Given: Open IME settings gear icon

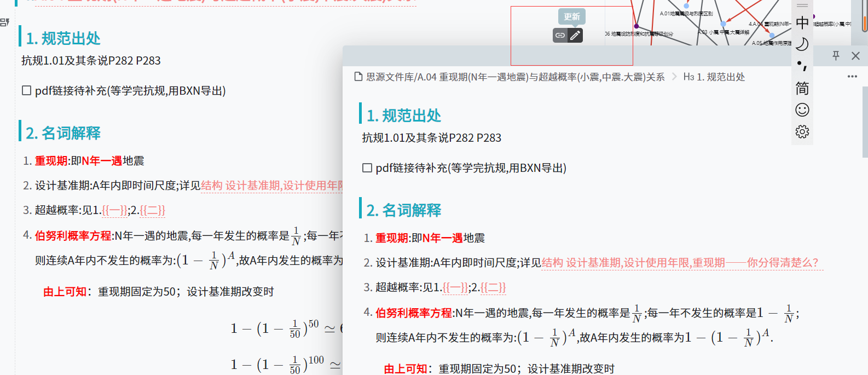Looking at the screenshot, I should click(802, 131).
